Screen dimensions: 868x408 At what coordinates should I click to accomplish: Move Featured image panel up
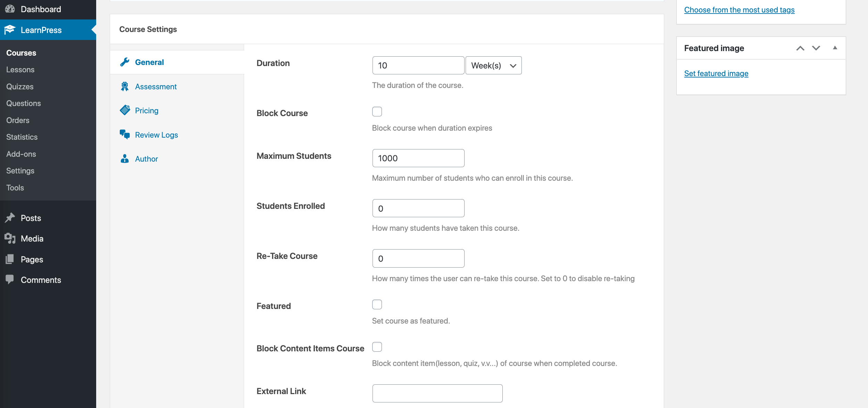tap(800, 48)
